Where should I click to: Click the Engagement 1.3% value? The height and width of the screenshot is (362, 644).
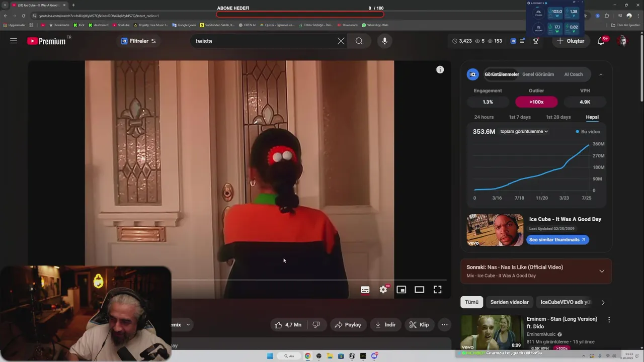coord(488,102)
